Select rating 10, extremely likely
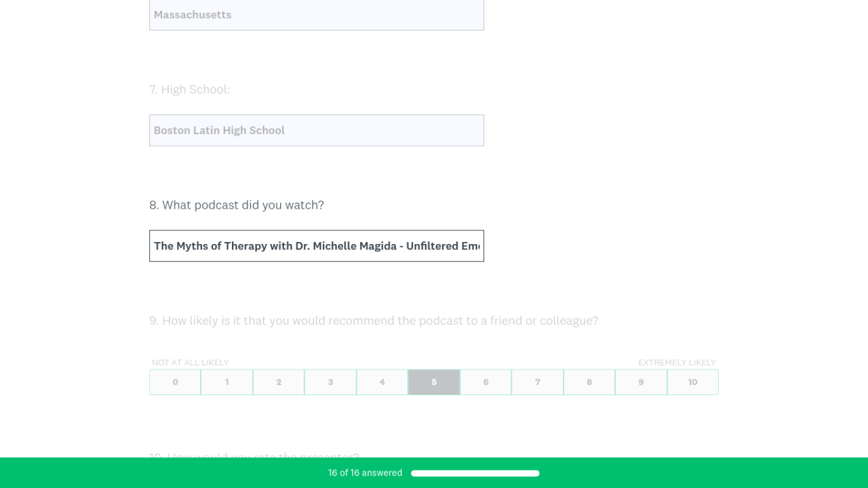Screen dimensions: 868x488 692,382
